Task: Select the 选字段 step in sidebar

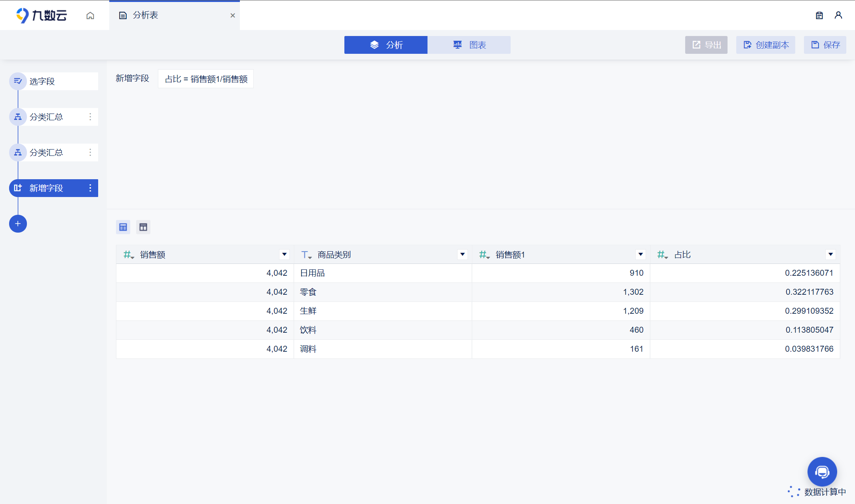Action: [54, 81]
